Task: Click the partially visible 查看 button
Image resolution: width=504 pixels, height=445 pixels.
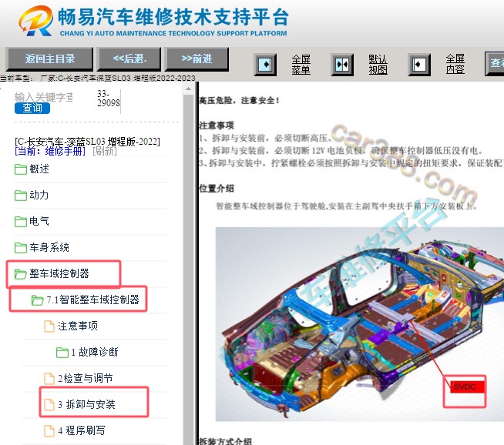Action: click(x=494, y=64)
